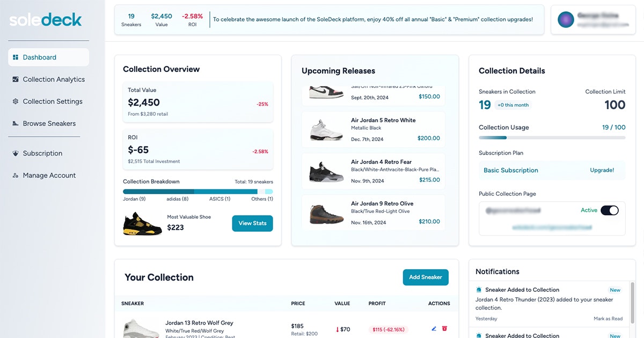This screenshot has width=644, height=338.
Task: Click the Dashboard icon in the sidebar
Action: (16, 57)
